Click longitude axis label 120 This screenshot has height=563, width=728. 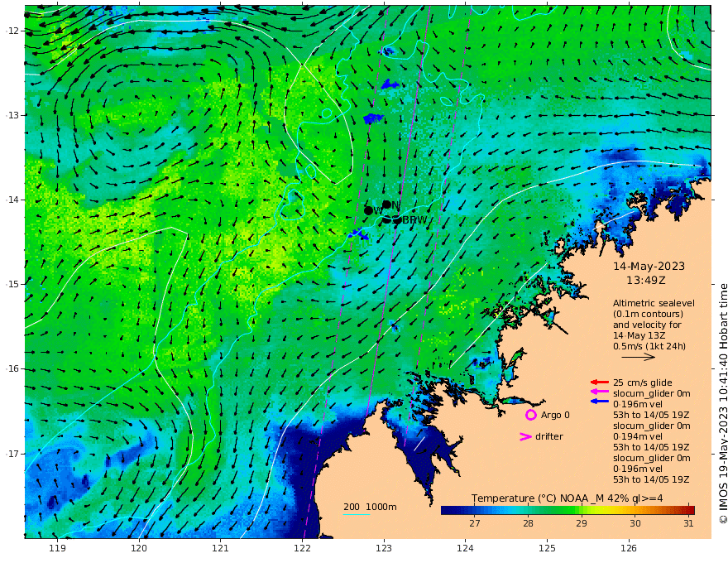click(x=139, y=549)
